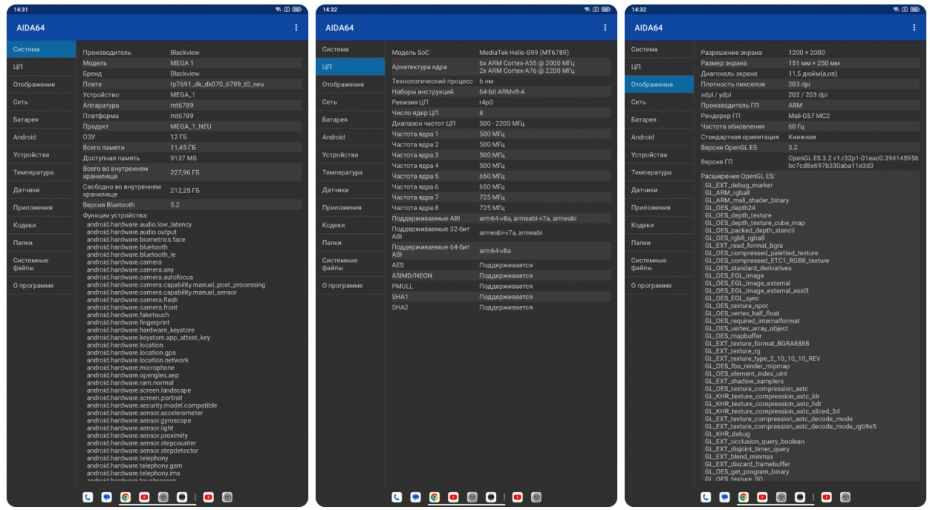Tap Wi-Fi status icon on middle screen

pyautogui.click(x=587, y=9)
